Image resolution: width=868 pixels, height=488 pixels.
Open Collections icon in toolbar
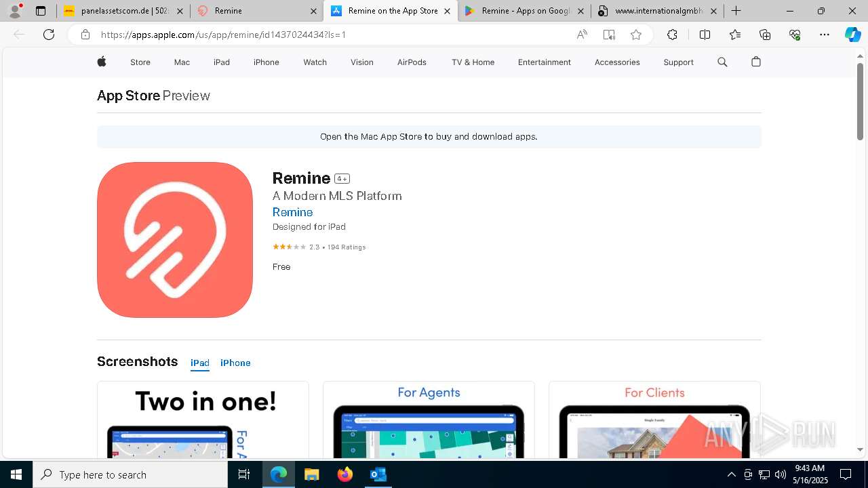(765, 35)
